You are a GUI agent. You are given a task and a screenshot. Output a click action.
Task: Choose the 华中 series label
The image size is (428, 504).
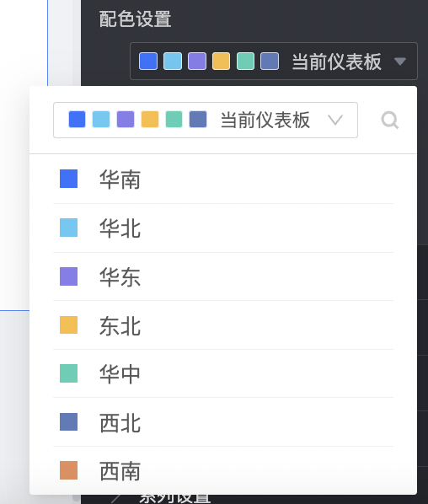pos(120,374)
